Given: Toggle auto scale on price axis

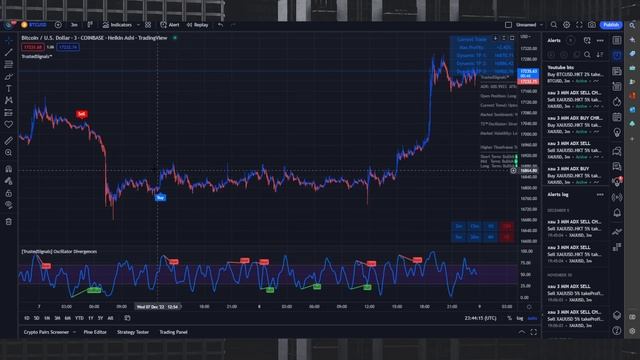Looking at the screenshot, I should pyautogui.click(x=532, y=318).
